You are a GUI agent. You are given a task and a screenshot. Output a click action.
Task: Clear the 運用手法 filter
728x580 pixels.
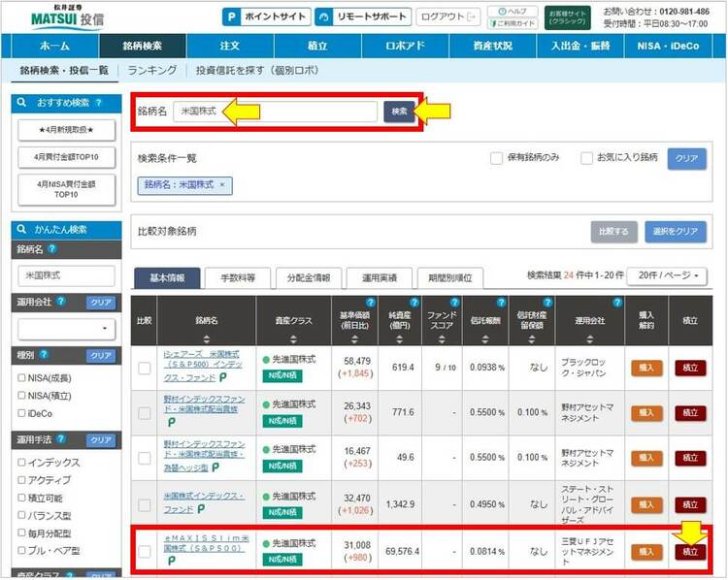[x=101, y=440]
